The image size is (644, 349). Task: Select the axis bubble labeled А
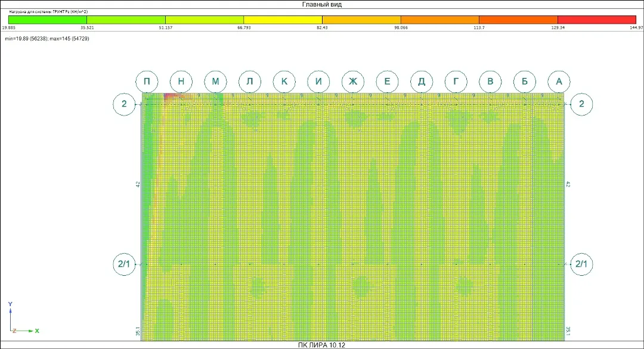click(559, 81)
